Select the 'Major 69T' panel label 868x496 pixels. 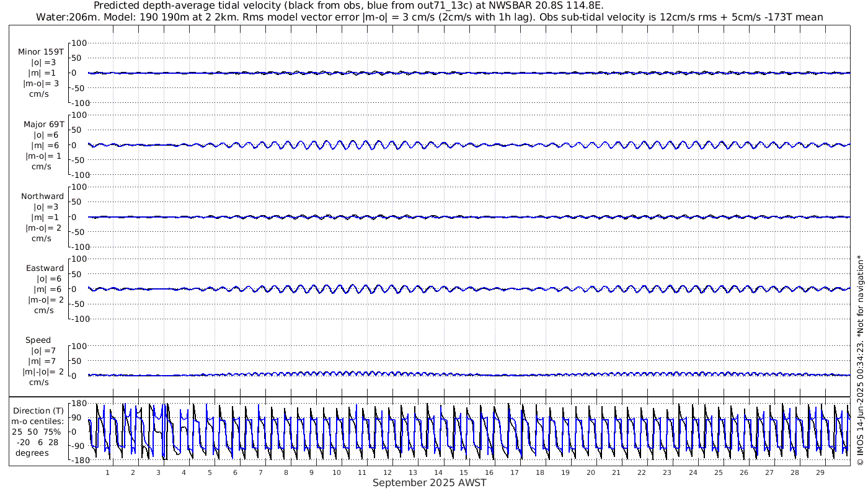[43, 124]
